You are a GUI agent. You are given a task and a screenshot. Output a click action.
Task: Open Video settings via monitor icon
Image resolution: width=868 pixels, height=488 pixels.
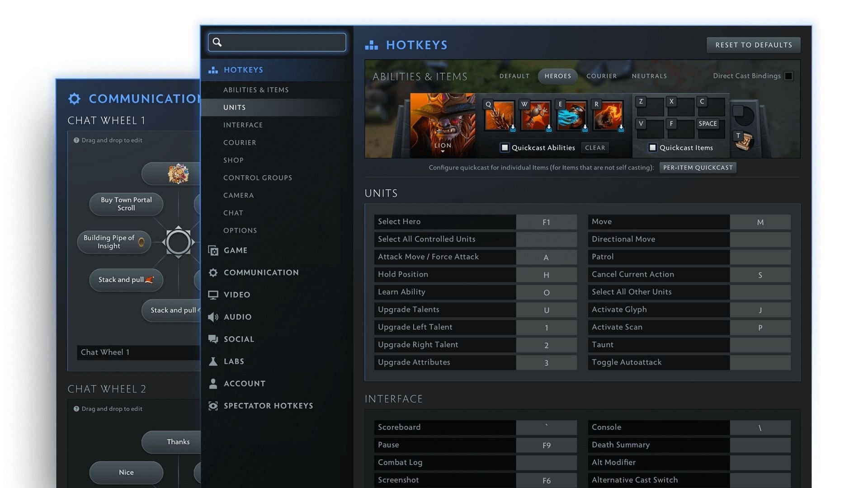pos(213,295)
